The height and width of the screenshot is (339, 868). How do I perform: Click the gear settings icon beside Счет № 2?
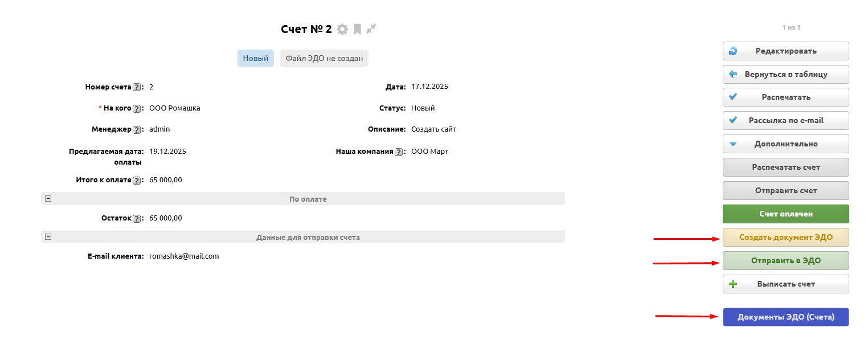click(x=342, y=29)
